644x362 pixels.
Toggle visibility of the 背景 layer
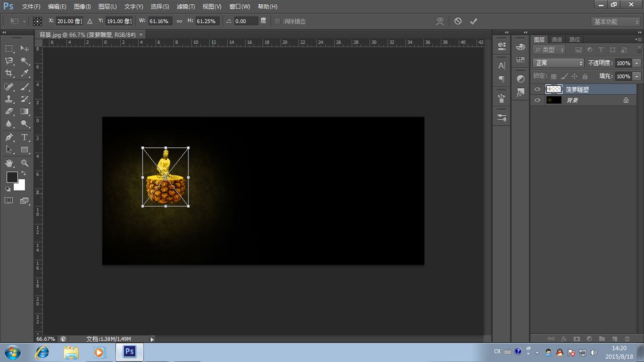[x=538, y=100]
